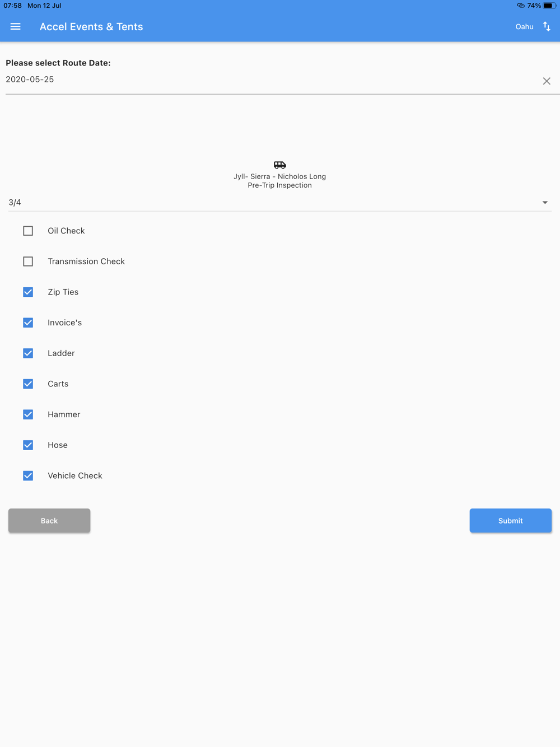Open the 3/4 dropdown arrow
Screen dimensions: 560x747
(545, 203)
